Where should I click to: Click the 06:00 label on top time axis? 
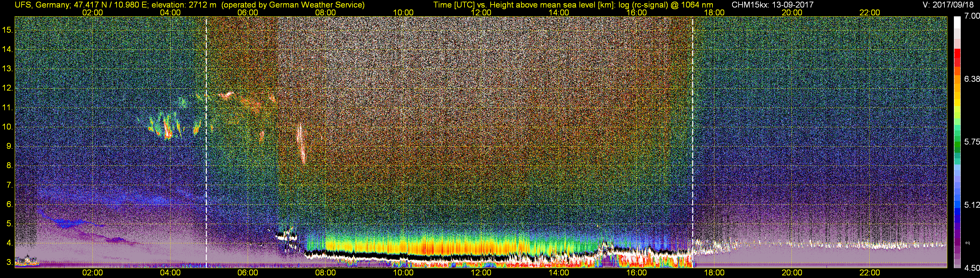pyautogui.click(x=248, y=12)
